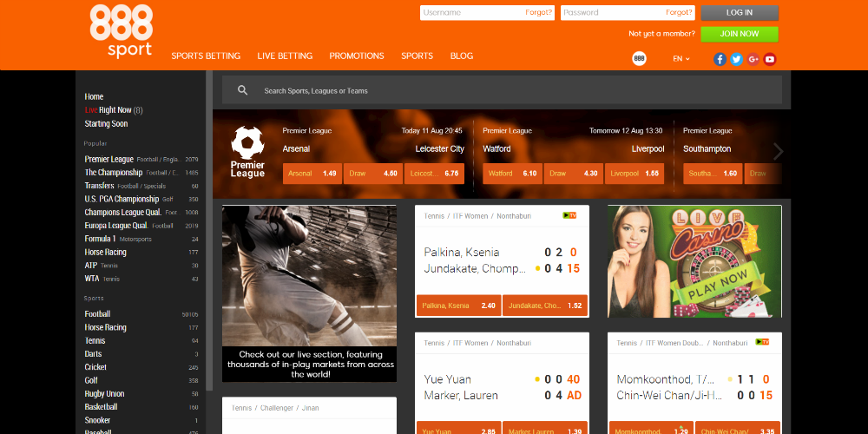Click the live TV icon on Palkina match

pos(569,215)
